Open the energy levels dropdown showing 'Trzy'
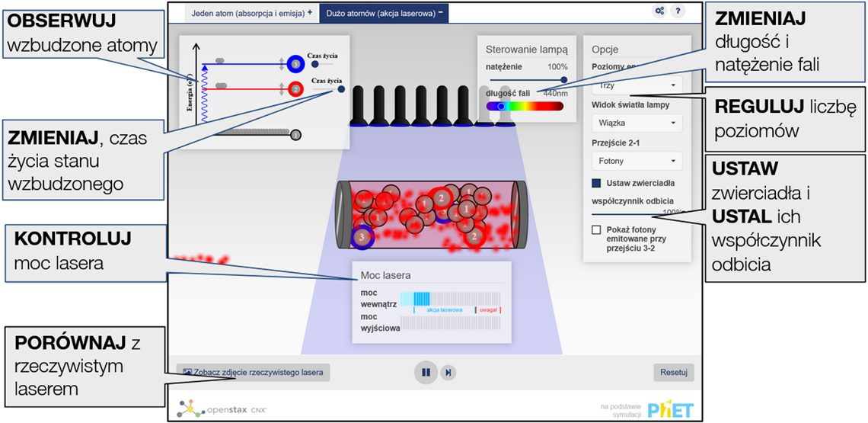868x423 pixels. coord(637,85)
